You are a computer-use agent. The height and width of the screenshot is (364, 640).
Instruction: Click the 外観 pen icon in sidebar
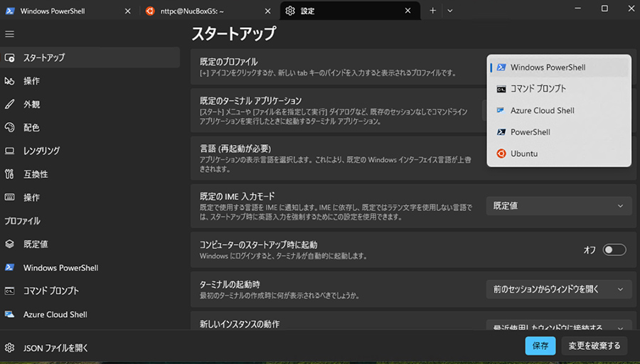[x=10, y=105]
